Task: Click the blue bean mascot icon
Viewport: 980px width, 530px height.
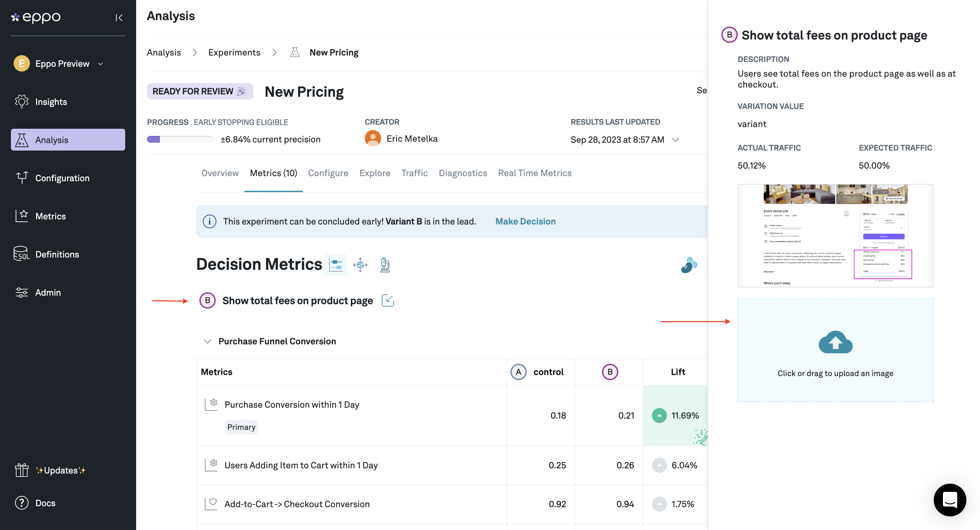Action: coord(689,265)
